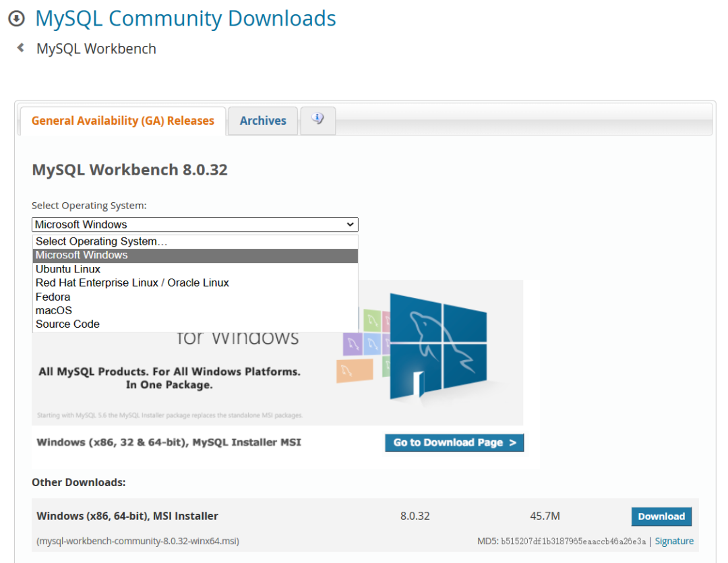
Task: Choose Ubuntu Linux from the list
Action: click(x=68, y=269)
